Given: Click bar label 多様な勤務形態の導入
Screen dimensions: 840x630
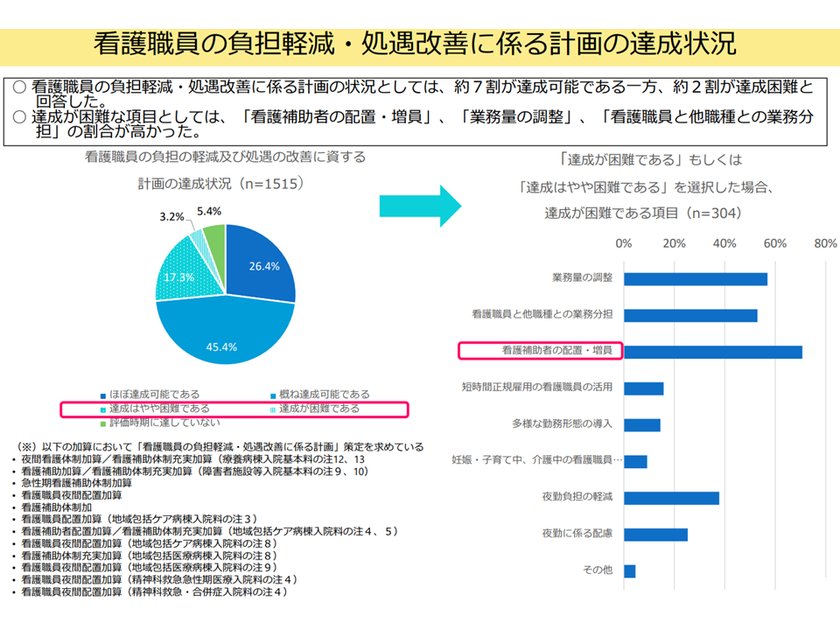Looking at the screenshot, I should tap(562, 423).
